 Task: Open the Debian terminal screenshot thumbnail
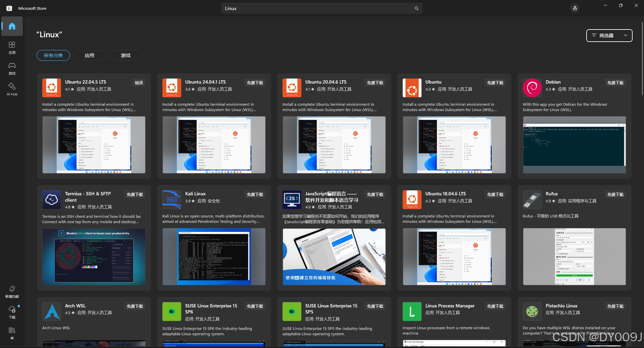point(574,145)
